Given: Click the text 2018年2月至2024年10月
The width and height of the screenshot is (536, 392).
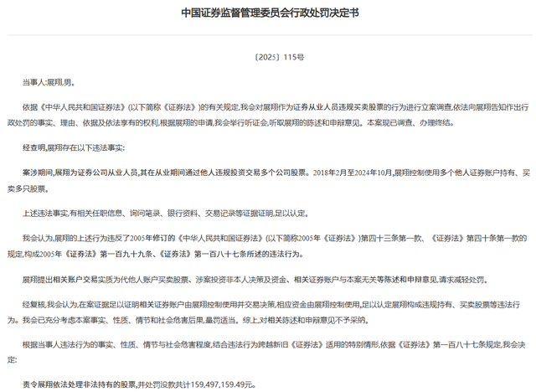Looking at the screenshot, I should pos(353,173).
